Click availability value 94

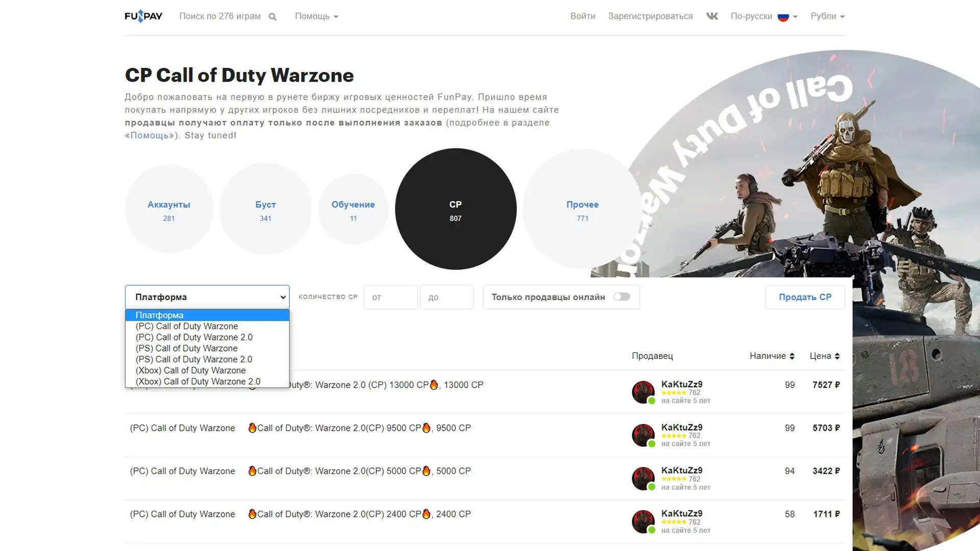point(790,471)
